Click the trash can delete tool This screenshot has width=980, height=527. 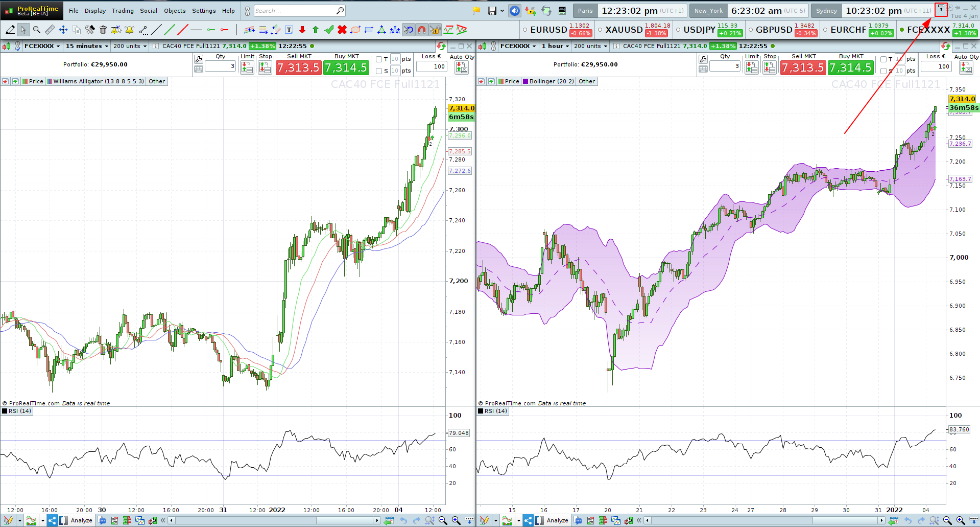pyautogui.click(x=103, y=30)
